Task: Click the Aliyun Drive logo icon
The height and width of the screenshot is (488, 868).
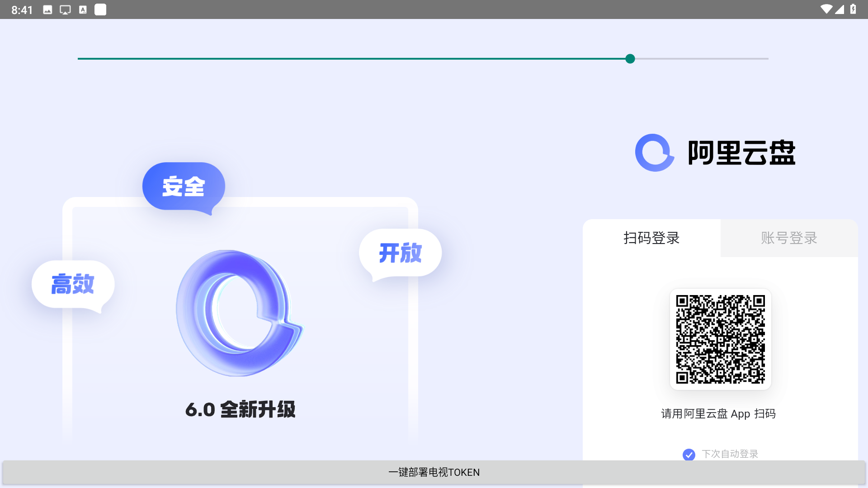Action: [x=654, y=153]
